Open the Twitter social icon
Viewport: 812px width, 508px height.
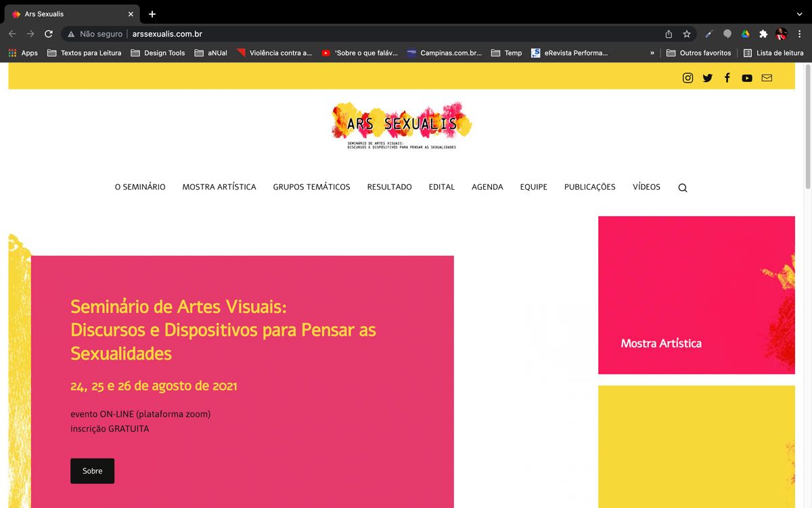[707, 78]
